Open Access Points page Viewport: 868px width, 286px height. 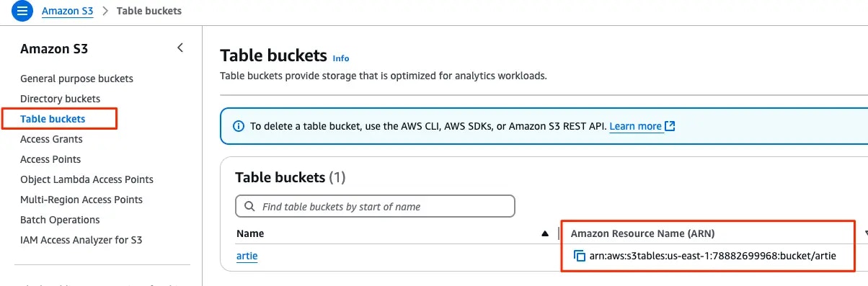50,159
